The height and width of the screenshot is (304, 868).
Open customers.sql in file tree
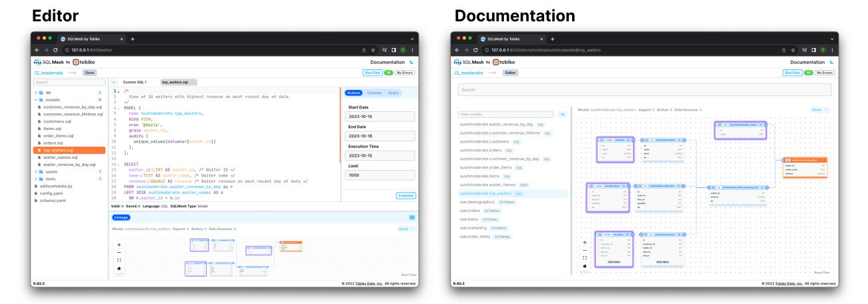pyautogui.click(x=57, y=121)
